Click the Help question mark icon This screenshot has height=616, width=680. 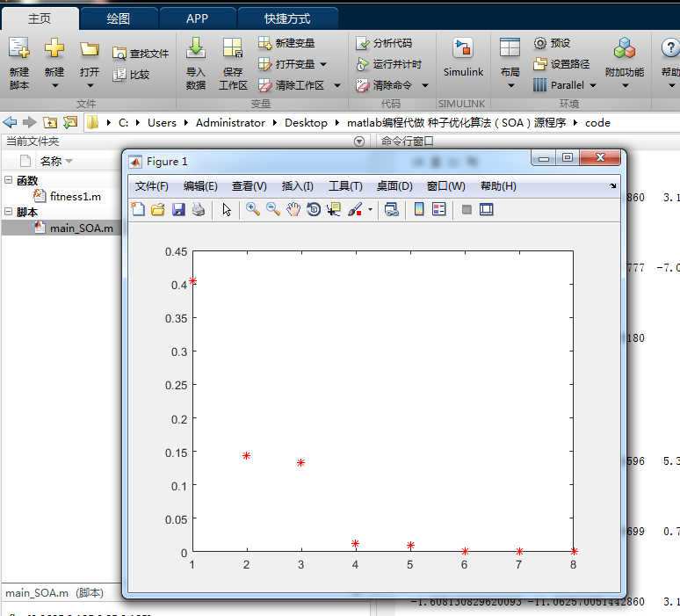[x=670, y=47]
